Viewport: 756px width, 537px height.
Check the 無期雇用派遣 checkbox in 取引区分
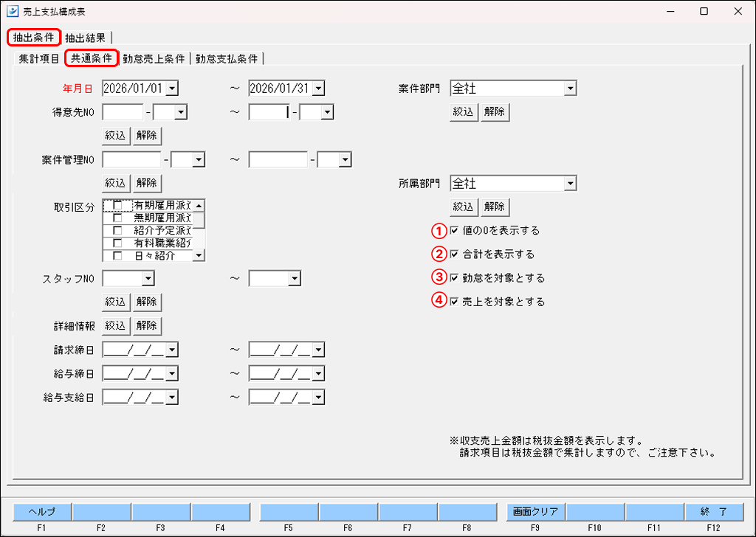117,217
